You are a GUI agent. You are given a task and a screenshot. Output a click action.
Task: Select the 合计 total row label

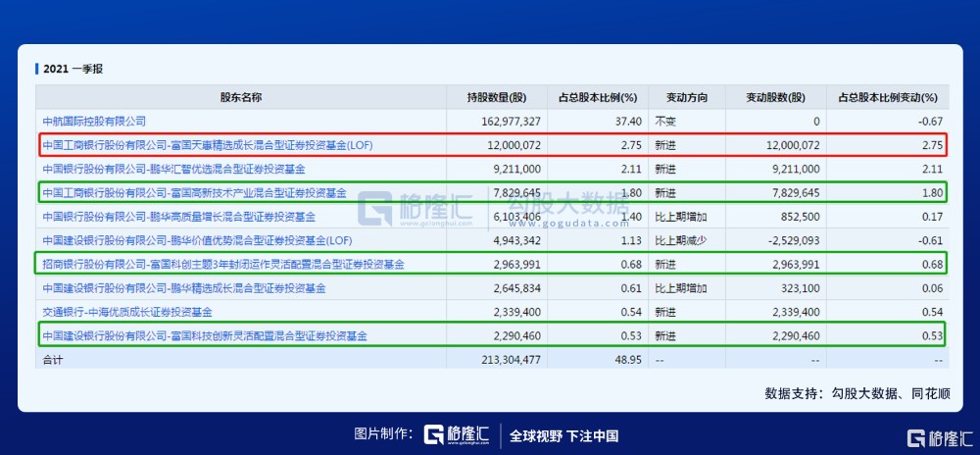click(x=53, y=360)
